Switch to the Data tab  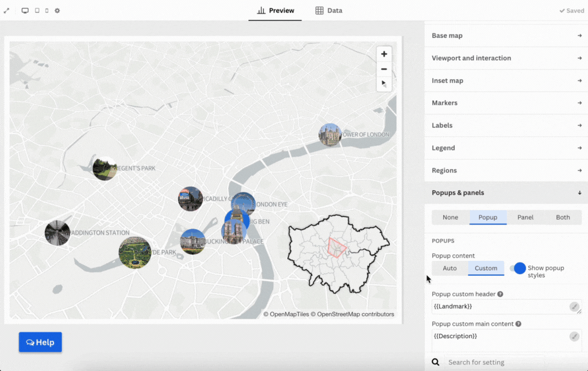click(x=329, y=11)
